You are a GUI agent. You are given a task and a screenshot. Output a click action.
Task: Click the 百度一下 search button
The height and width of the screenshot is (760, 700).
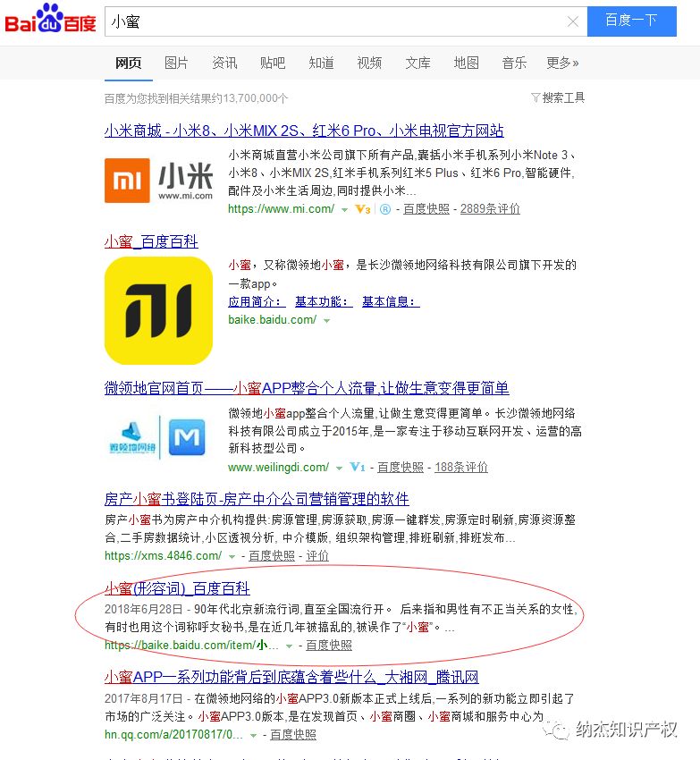(631, 21)
